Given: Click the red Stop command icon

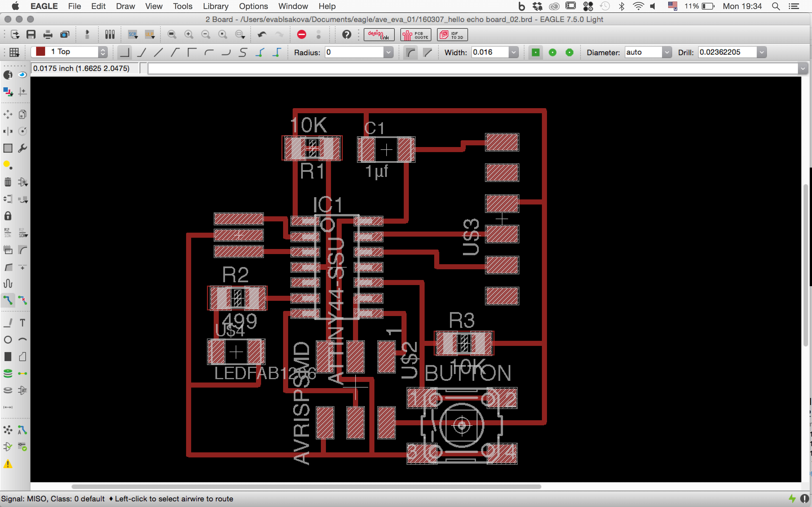Looking at the screenshot, I should tap(301, 35).
